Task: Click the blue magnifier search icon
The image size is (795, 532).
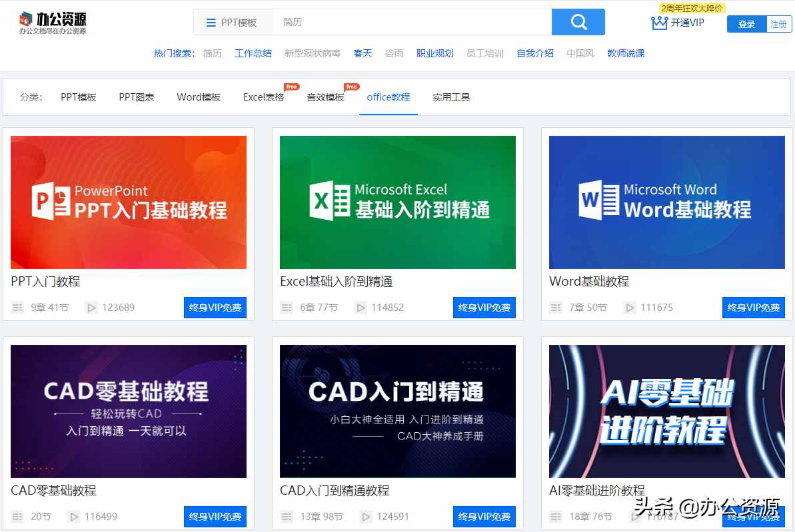Action: [577, 21]
